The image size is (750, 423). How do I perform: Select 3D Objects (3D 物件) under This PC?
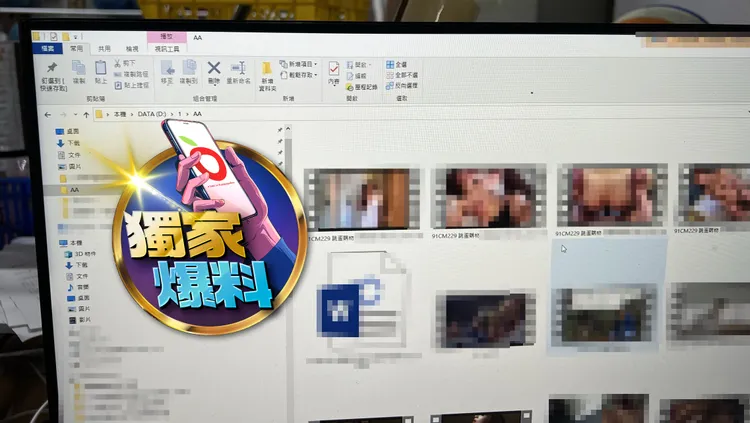(82, 253)
